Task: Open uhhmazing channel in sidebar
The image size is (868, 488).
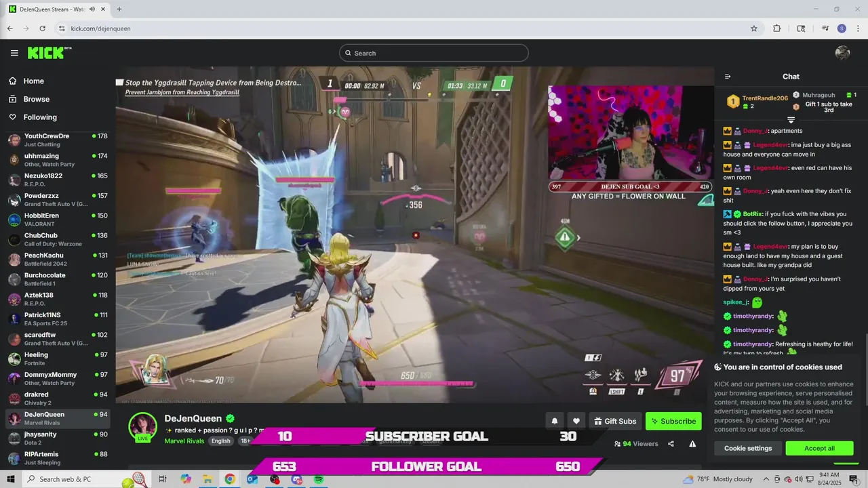Action: click(x=58, y=160)
